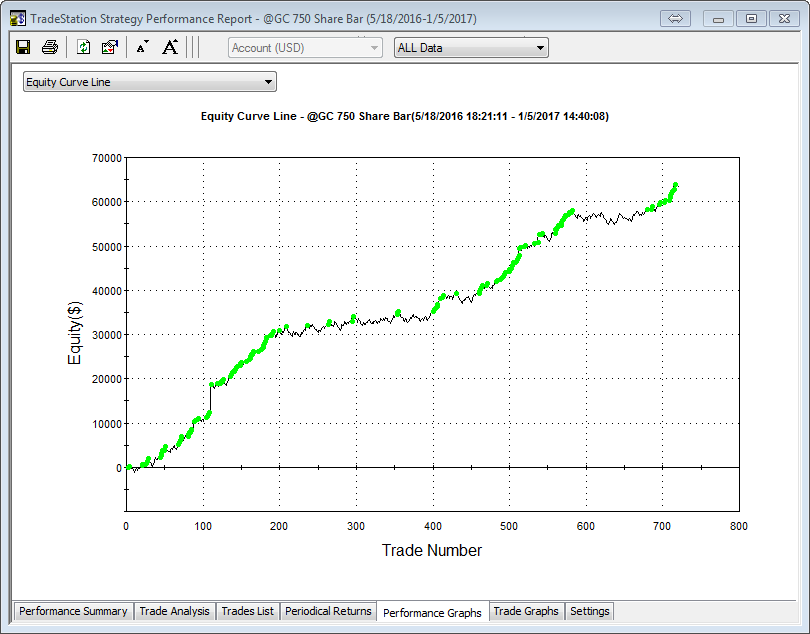The image size is (810, 634).
Task: Click the TradeStation title bar app icon
Action: (18, 18)
